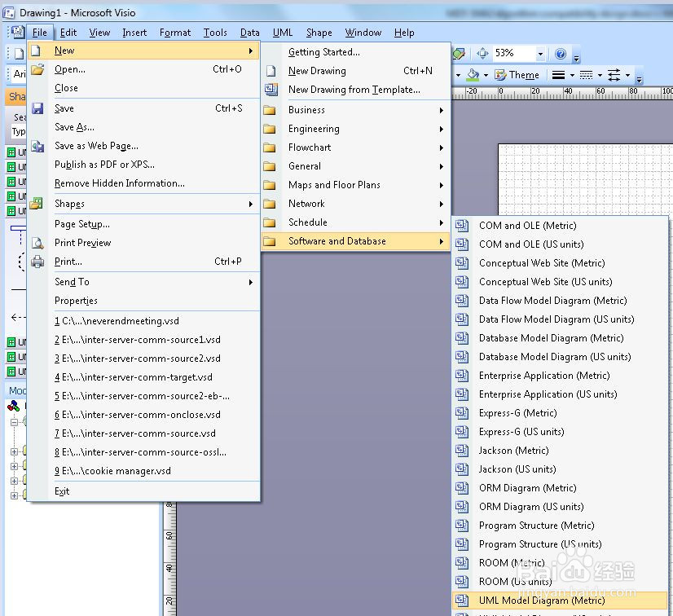Open the Window menu
The width and height of the screenshot is (673, 616).
pyautogui.click(x=363, y=33)
